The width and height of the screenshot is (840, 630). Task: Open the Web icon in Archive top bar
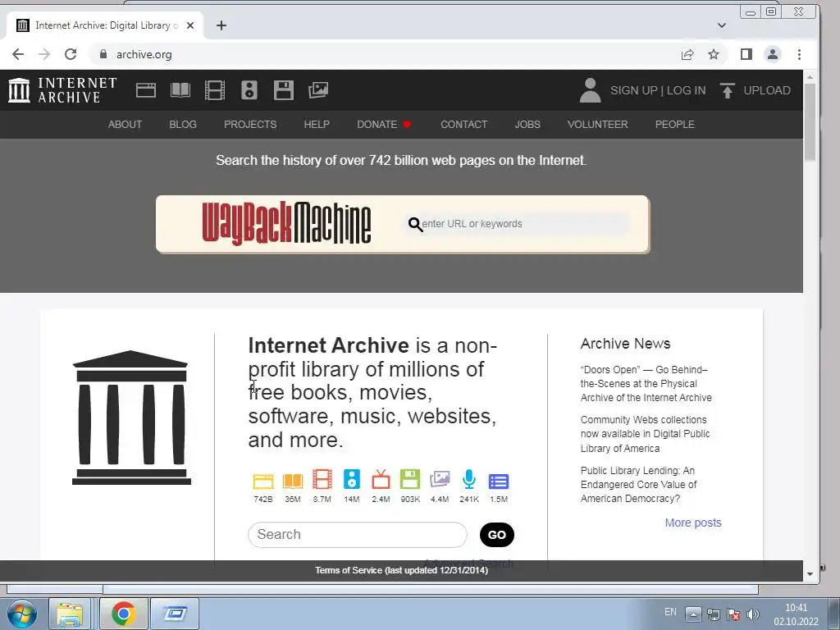click(146, 90)
